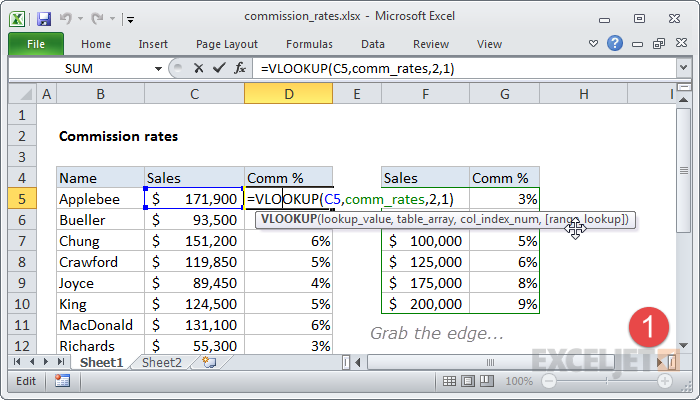Jump to last sheet navigation arrow
This screenshot has height=400, width=700.
click(61, 362)
